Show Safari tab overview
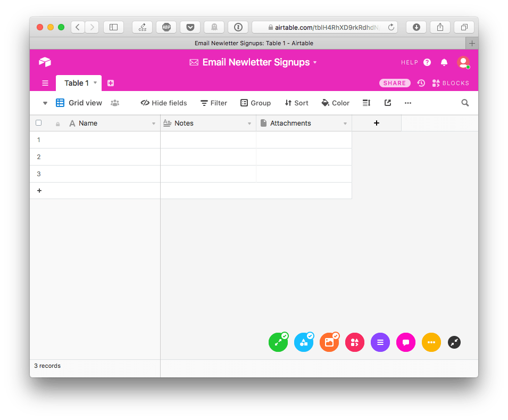The height and width of the screenshot is (420, 508). click(x=464, y=27)
